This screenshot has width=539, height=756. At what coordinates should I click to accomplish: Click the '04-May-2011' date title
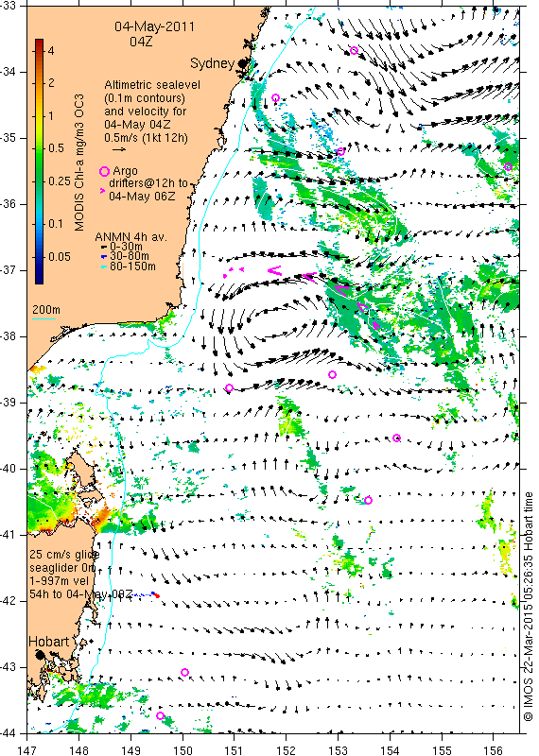coord(154,26)
